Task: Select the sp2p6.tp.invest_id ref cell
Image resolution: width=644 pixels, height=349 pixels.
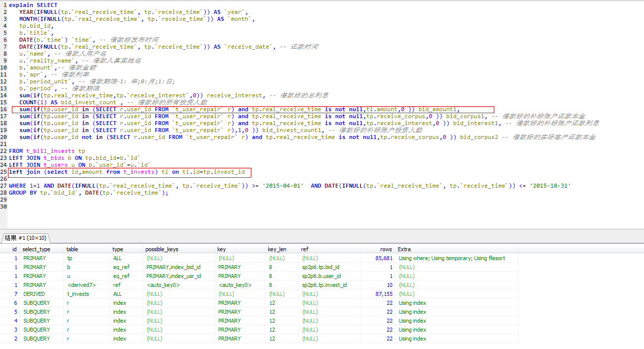Action: point(324,285)
